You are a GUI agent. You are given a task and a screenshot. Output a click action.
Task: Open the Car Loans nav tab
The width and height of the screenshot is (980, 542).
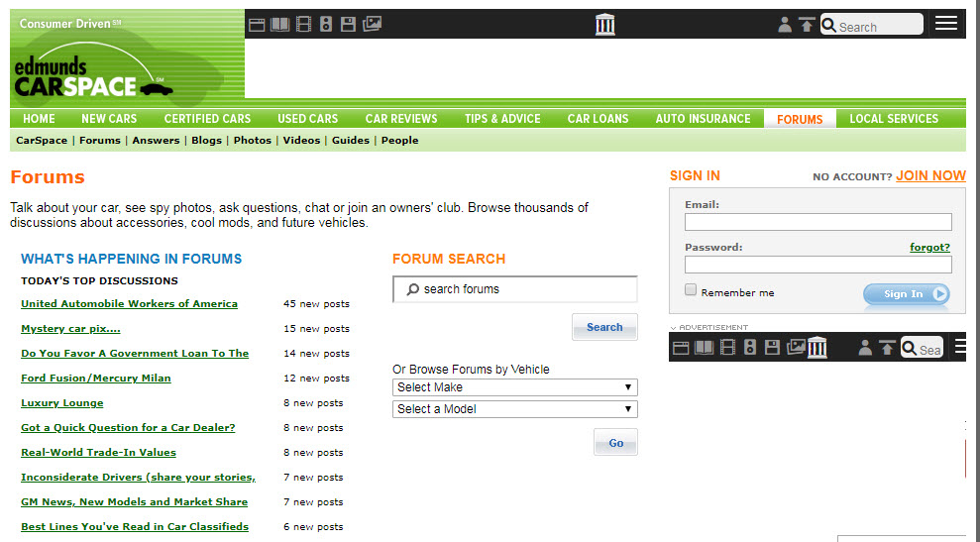599,118
